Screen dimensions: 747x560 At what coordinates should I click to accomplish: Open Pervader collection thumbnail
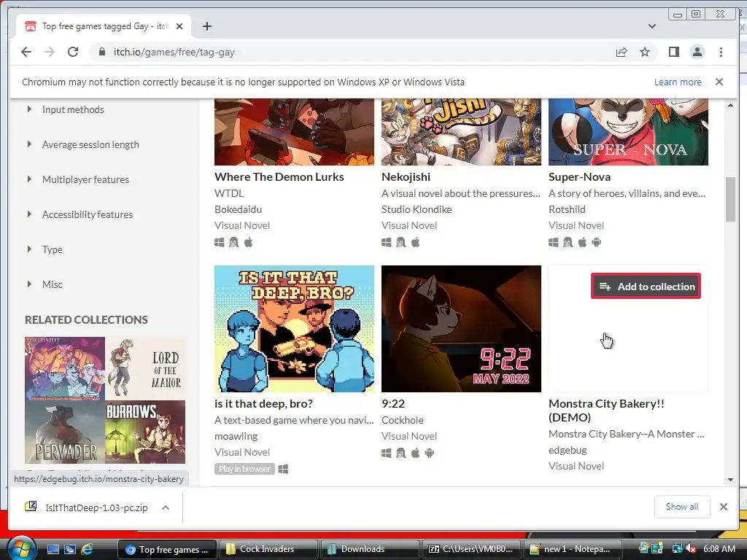coord(65,432)
